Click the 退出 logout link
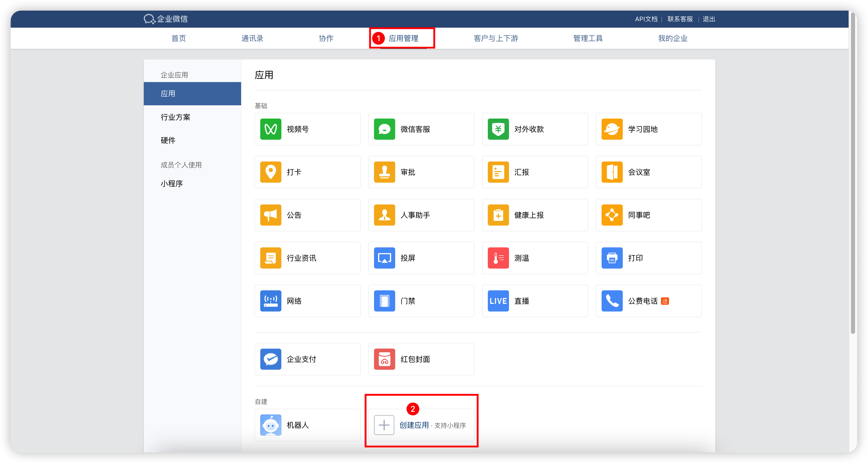Viewport: 868px width, 463px height. (x=709, y=19)
